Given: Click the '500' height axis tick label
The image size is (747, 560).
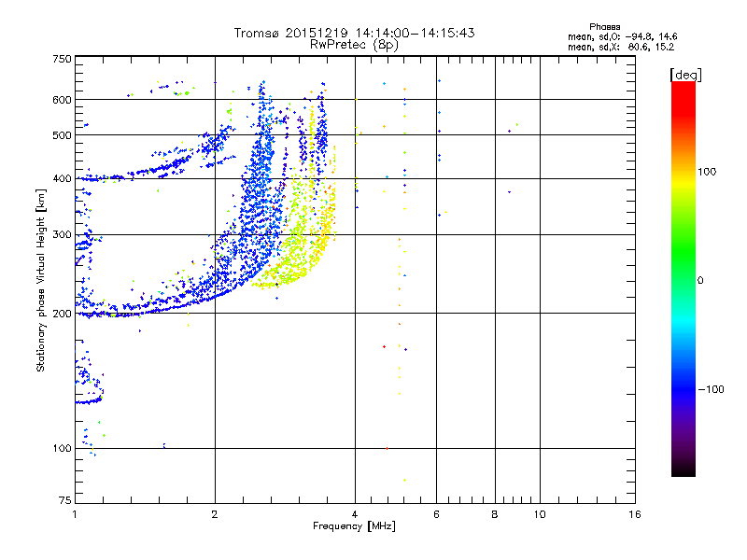Looking at the screenshot, I should click(x=62, y=135).
